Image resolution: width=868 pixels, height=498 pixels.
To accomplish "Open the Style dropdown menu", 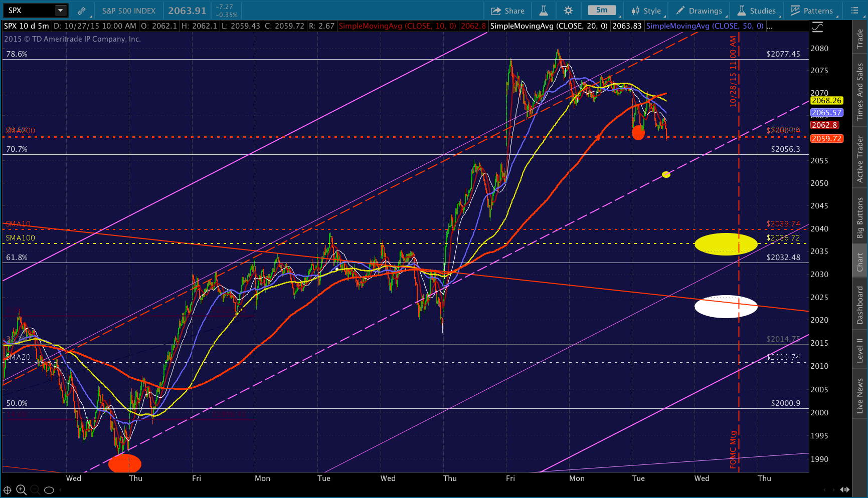I will tap(646, 11).
